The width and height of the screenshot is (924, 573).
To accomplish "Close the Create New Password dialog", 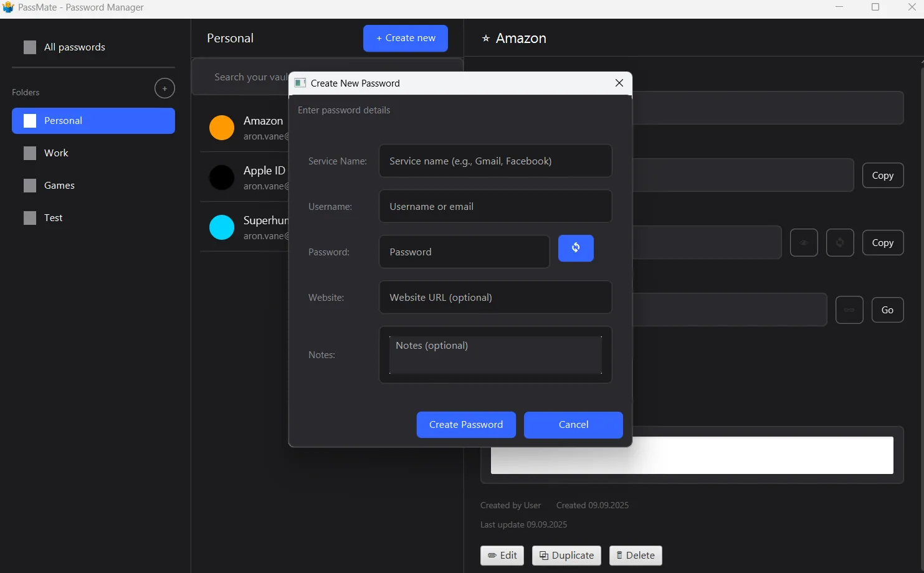I will click(619, 83).
